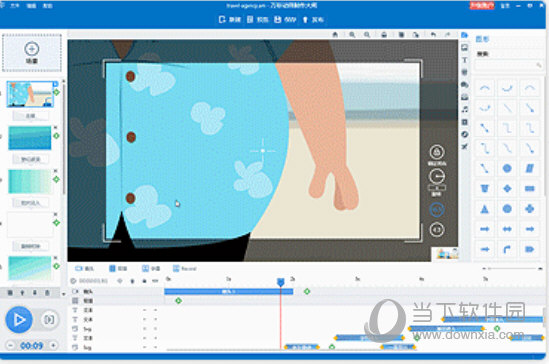The width and height of the screenshot is (549, 364).
Task: Click the undo arrow in the canvas toolbar
Action: point(433,34)
